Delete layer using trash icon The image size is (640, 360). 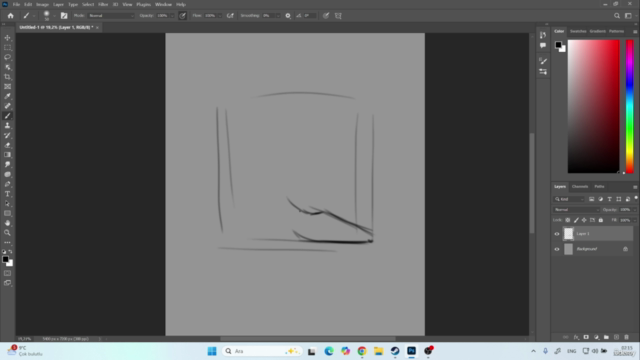(x=627, y=337)
